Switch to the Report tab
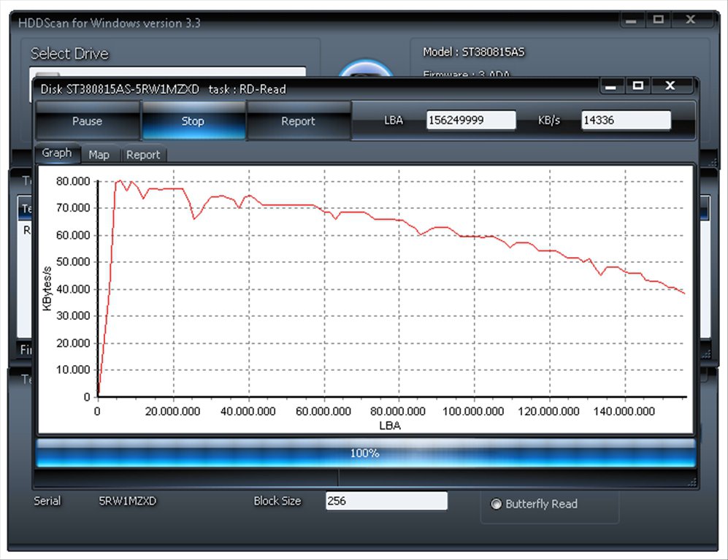This screenshot has height=560, width=728. click(x=144, y=154)
